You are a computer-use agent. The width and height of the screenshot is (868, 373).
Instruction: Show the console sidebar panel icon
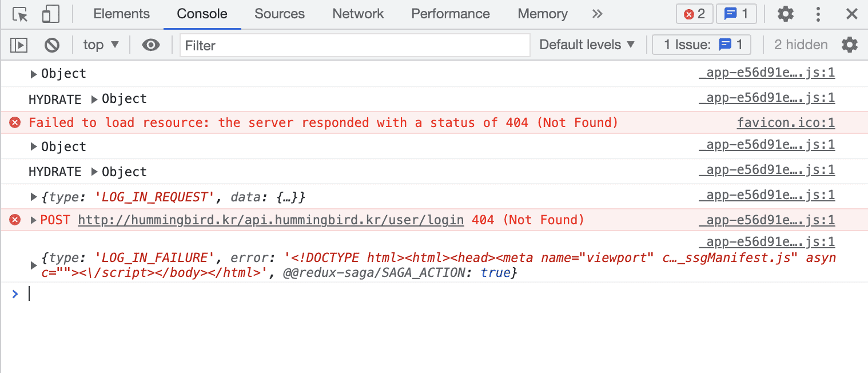(x=19, y=45)
